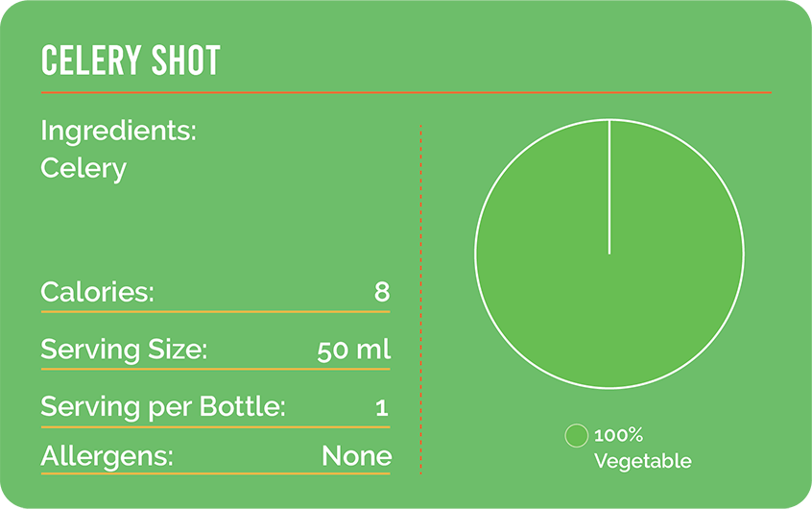
Task: Click the Ingredients: label
Action: pos(118,131)
